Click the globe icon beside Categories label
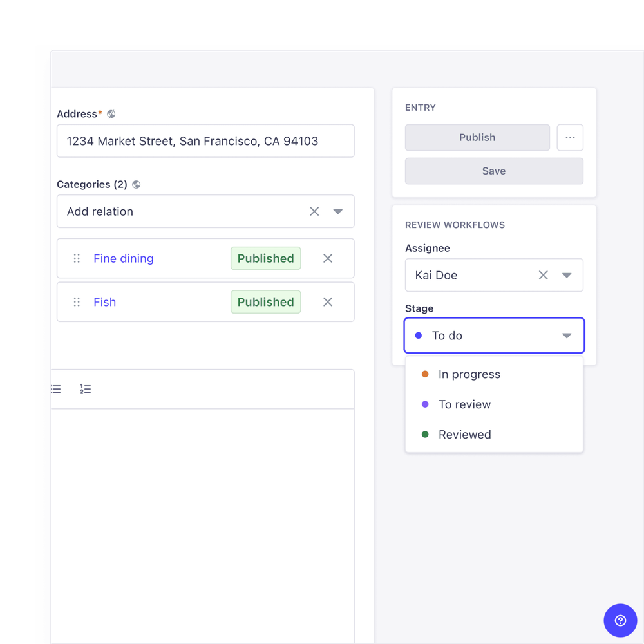 pyautogui.click(x=137, y=184)
